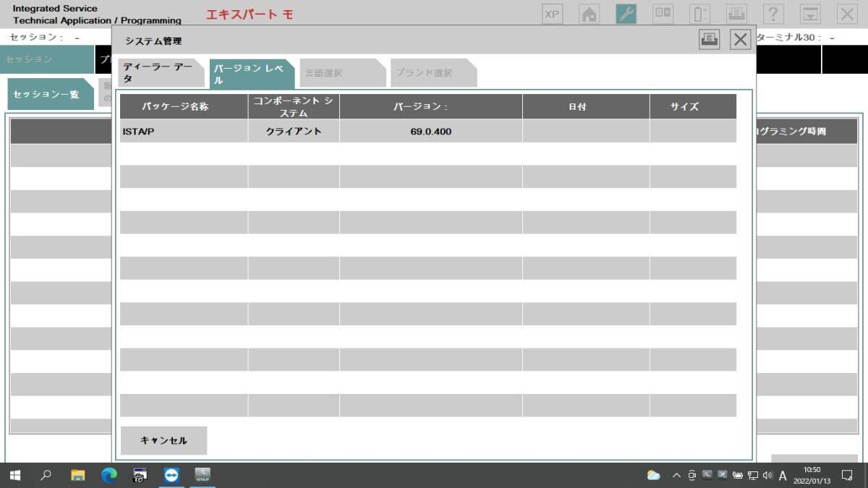
Task: Select the バージョン レベル tab
Action: click(251, 72)
